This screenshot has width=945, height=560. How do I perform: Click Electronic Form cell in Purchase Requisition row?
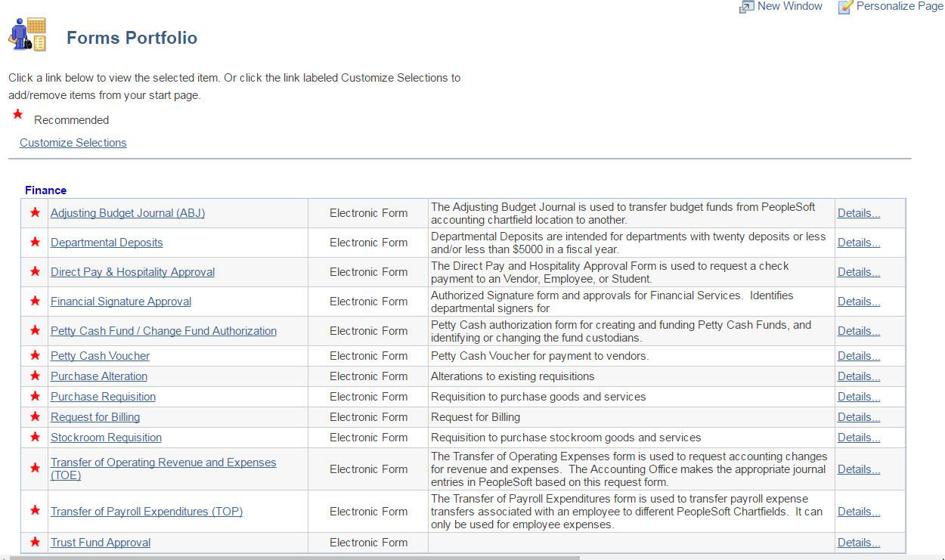[x=368, y=397]
